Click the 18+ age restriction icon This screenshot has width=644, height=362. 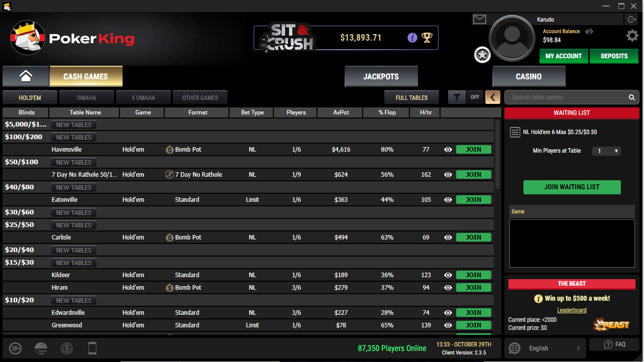pyautogui.click(x=16, y=348)
